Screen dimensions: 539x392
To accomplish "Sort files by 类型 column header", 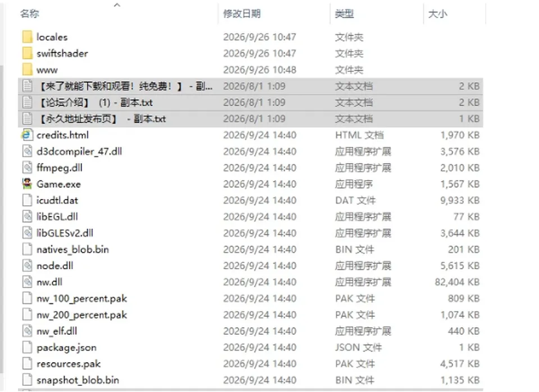I will (344, 13).
